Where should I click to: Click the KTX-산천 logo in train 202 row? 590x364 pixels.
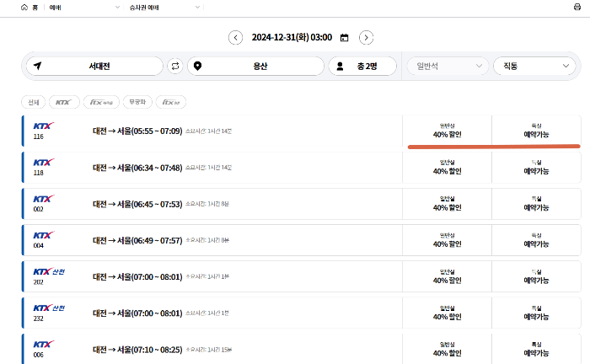(49, 271)
